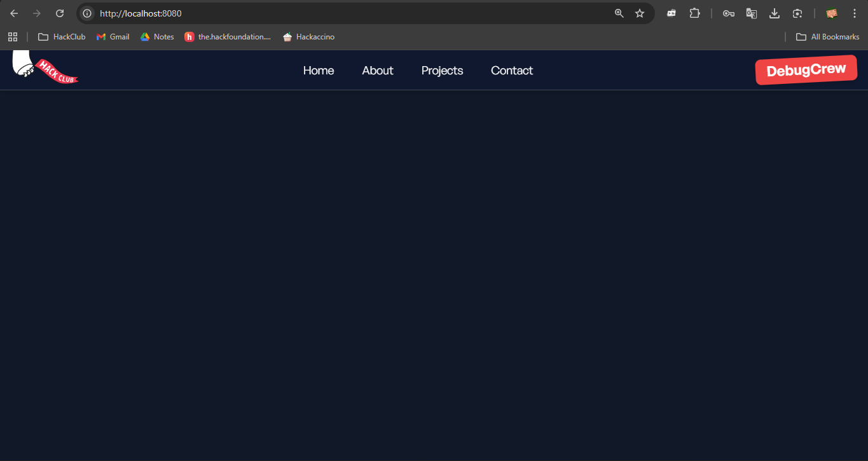This screenshot has height=461, width=868.
Task: Open the password manager key icon
Action: point(729,13)
